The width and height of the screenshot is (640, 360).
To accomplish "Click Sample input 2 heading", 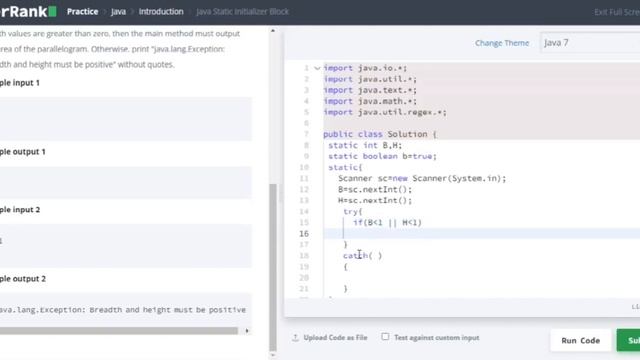I will (20, 210).
